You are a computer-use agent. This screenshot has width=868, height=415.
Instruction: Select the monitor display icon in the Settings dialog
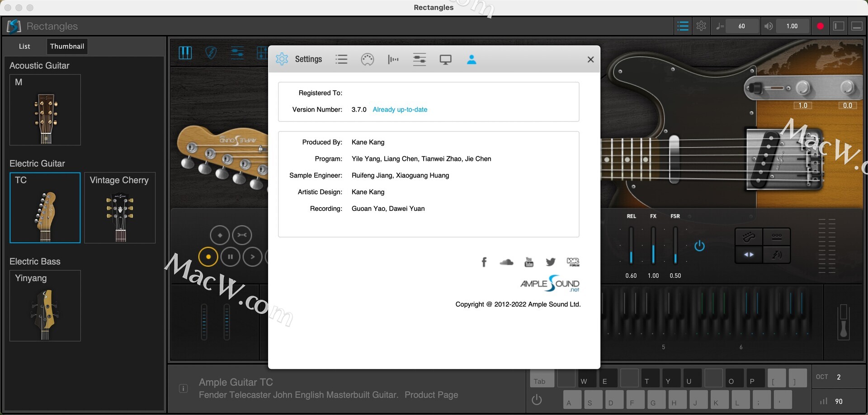[446, 60]
